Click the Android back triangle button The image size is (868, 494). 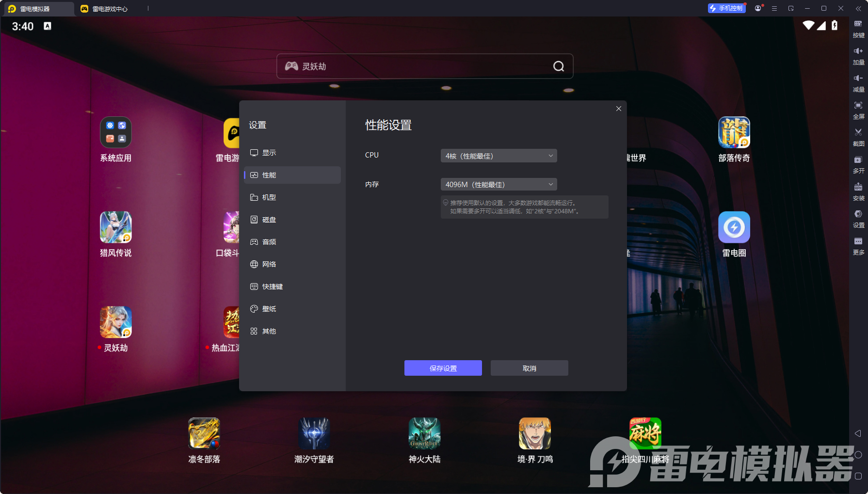[858, 433]
